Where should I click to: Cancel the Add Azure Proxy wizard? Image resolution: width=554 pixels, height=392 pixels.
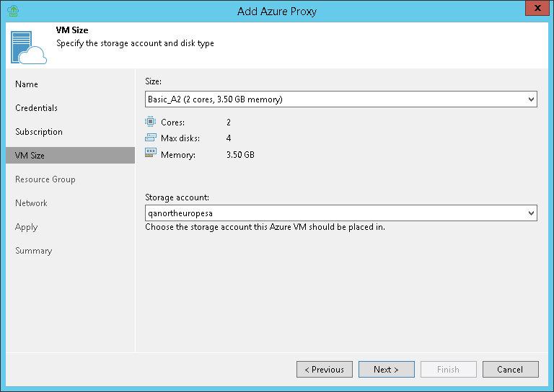[x=511, y=370]
